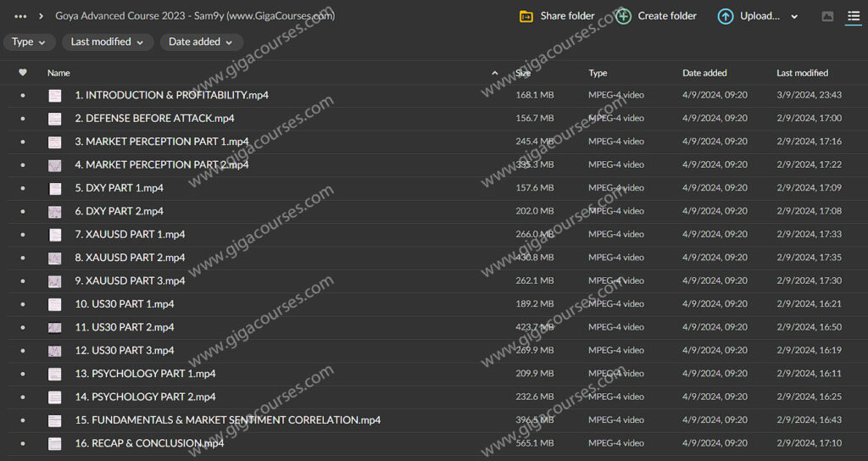Image resolution: width=868 pixels, height=461 pixels.
Task: Open the Last modified filter dropdown
Action: tap(107, 42)
